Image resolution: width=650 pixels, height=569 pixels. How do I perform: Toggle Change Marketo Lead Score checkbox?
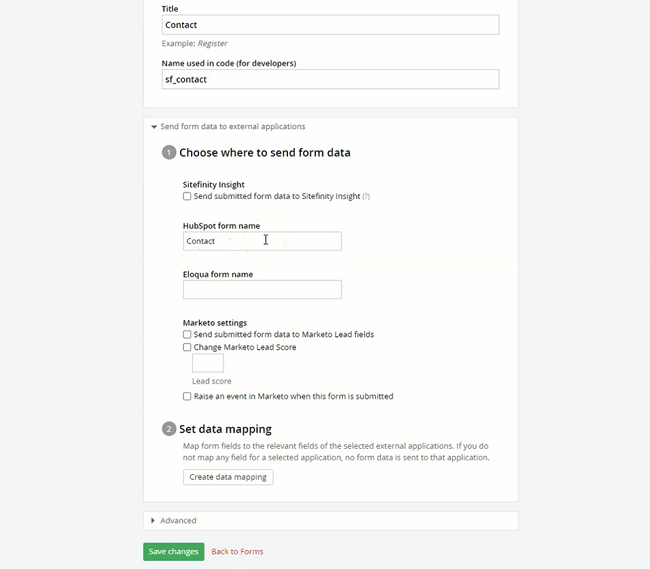pyautogui.click(x=187, y=347)
